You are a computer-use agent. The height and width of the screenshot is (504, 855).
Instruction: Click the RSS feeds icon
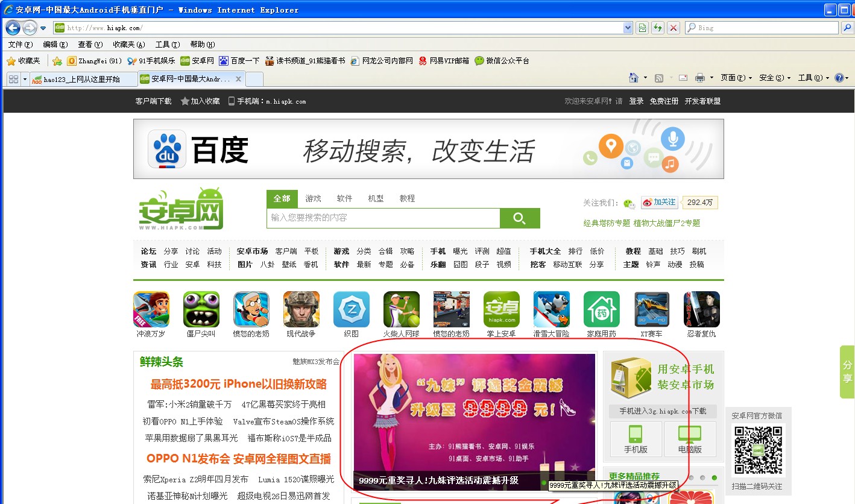pyautogui.click(x=659, y=78)
